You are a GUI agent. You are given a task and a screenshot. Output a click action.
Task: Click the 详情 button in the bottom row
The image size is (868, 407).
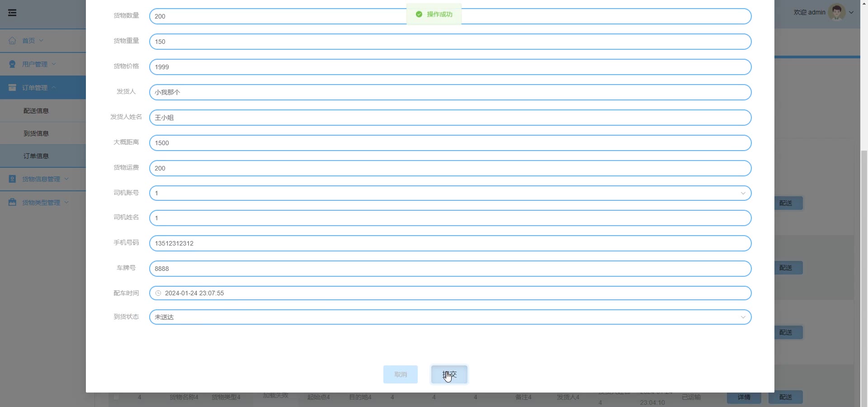(x=744, y=397)
